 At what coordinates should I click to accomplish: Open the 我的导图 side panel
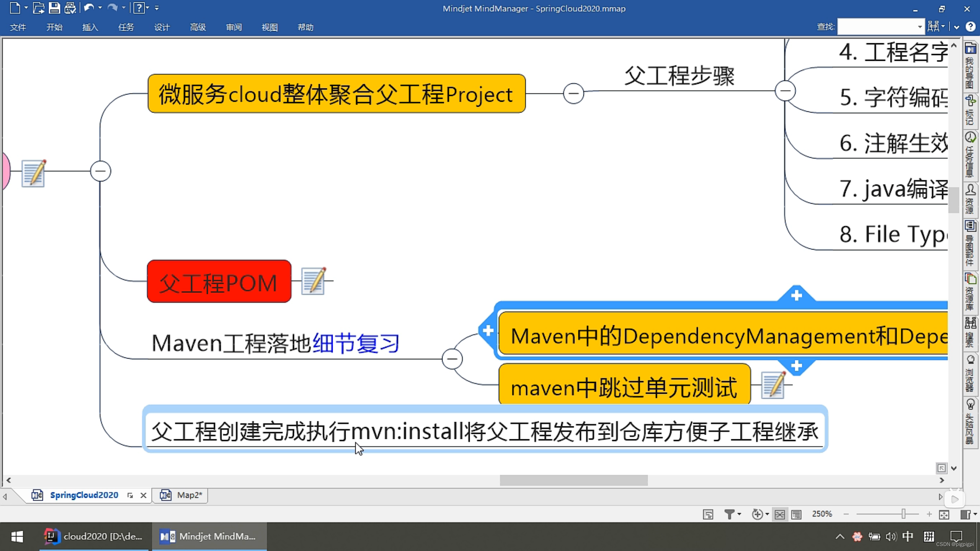click(970, 66)
